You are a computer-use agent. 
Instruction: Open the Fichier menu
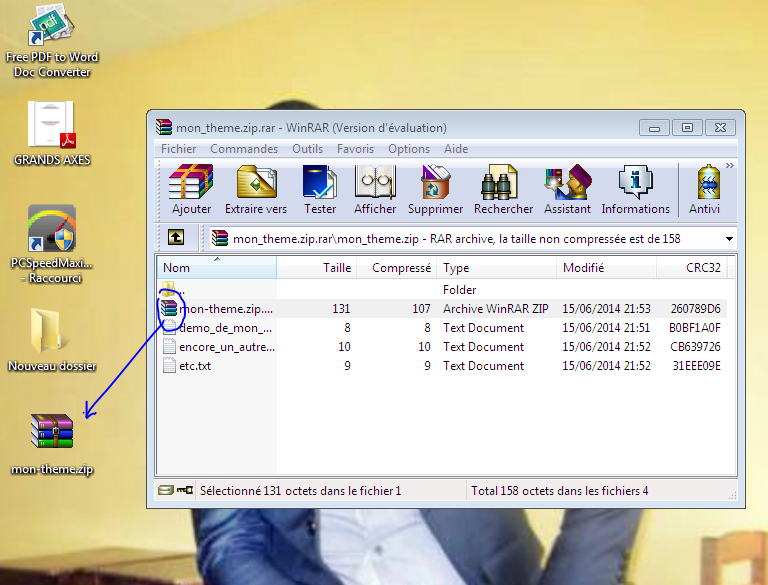coord(178,149)
